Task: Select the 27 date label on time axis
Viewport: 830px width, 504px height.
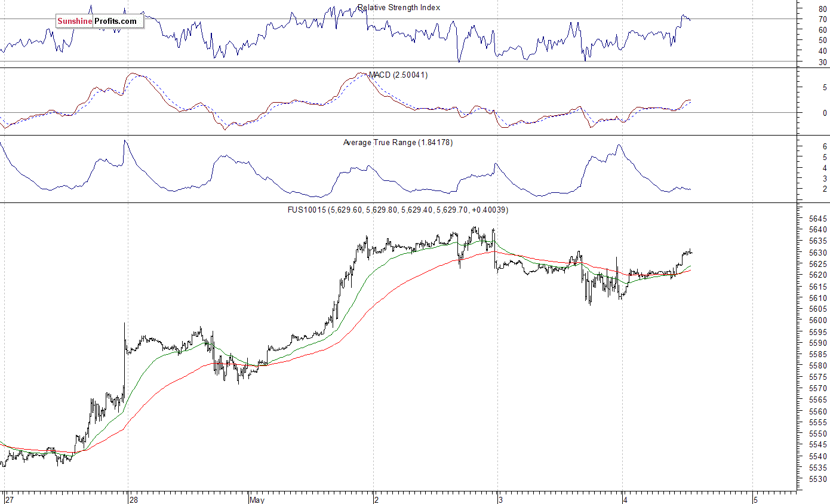Action: (9, 499)
